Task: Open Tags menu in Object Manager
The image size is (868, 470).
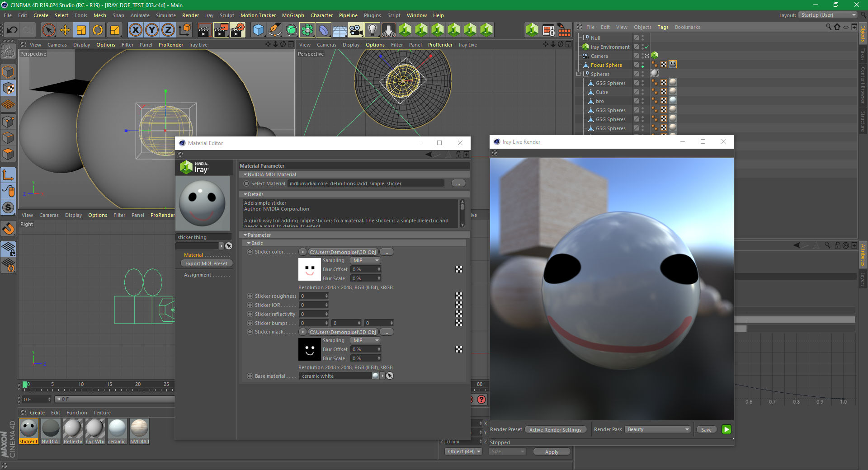Action: click(x=663, y=27)
